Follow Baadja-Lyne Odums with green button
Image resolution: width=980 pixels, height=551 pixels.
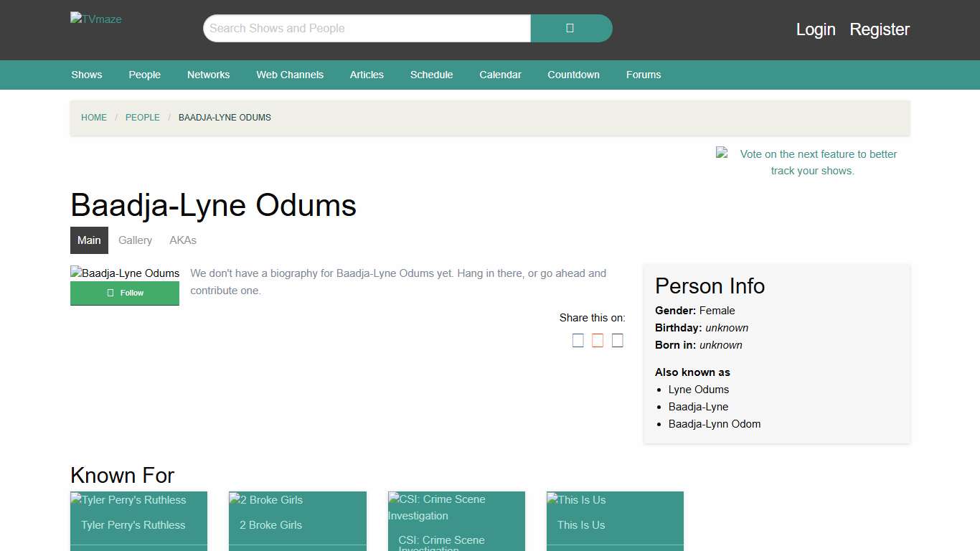tap(125, 293)
